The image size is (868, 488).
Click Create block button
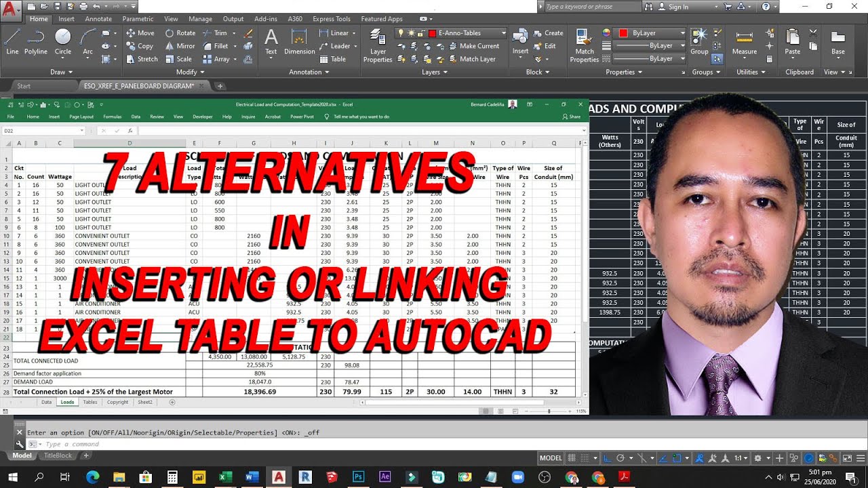tap(548, 33)
